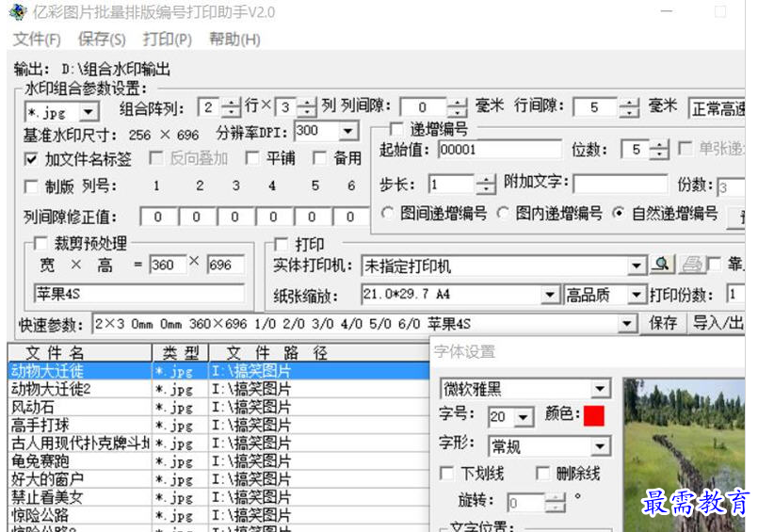The image size is (758, 532).
Task: Open the 实体打印机 printer dropdown
Action: (637, 266)
